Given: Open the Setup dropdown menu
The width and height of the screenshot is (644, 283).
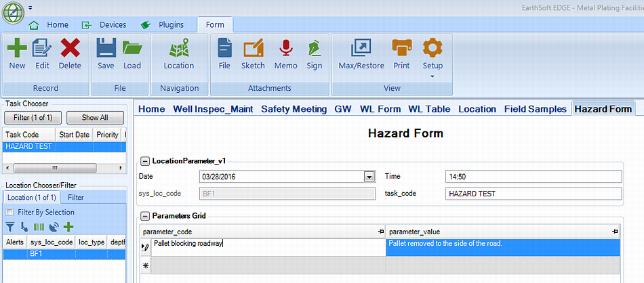Looking at the screenshot, I should pyautogui.click(x=432, y=58).
